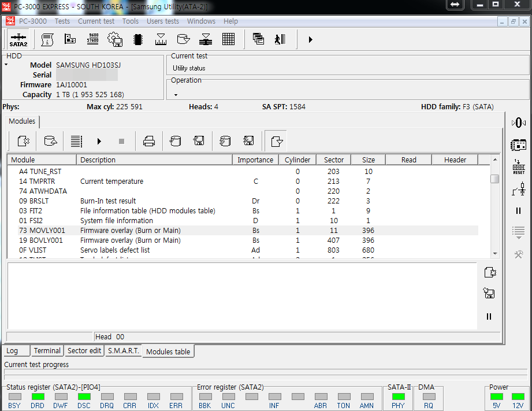
Task: Select the 0F VLIST module row
Action: [x=248, y=250]
